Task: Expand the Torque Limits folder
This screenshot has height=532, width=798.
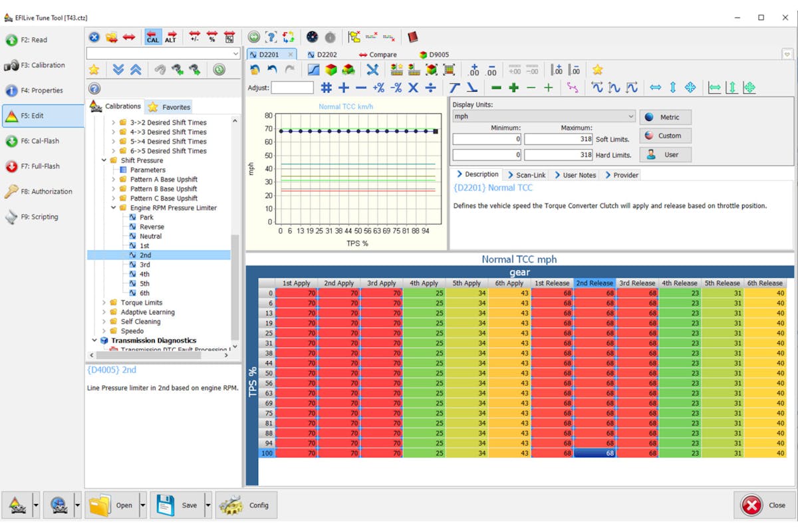Action: [x=104, y=303]
